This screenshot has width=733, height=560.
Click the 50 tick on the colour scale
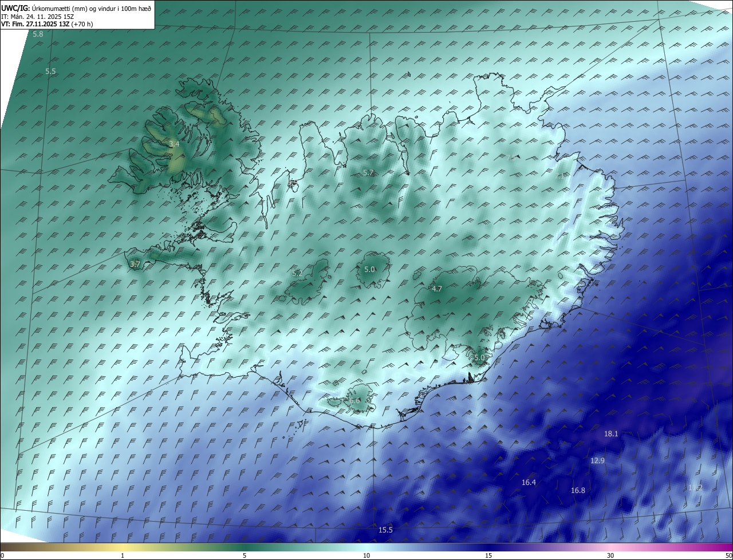[728, 555]
